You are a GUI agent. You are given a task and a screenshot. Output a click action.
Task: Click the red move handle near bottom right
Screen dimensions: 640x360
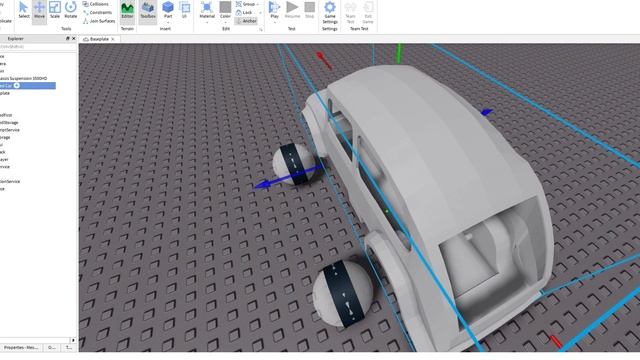[x=556, y=342]
